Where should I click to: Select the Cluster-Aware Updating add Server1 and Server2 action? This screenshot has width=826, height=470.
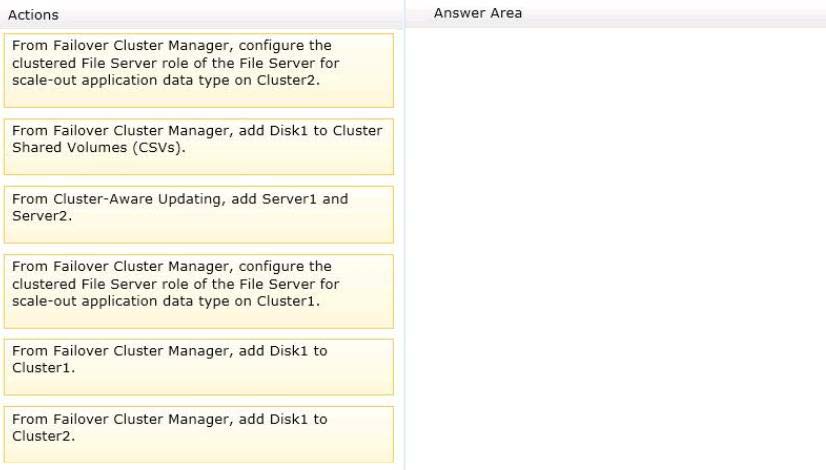coord(199,214)
